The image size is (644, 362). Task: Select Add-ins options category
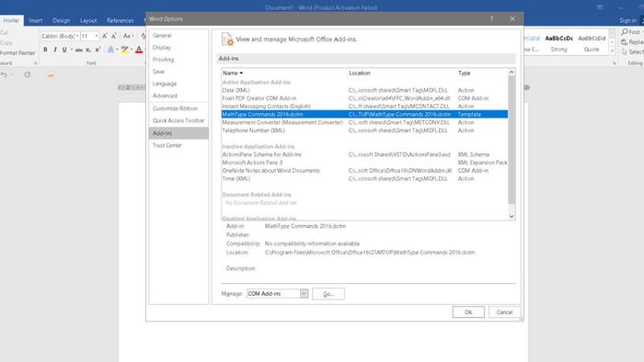178,133
